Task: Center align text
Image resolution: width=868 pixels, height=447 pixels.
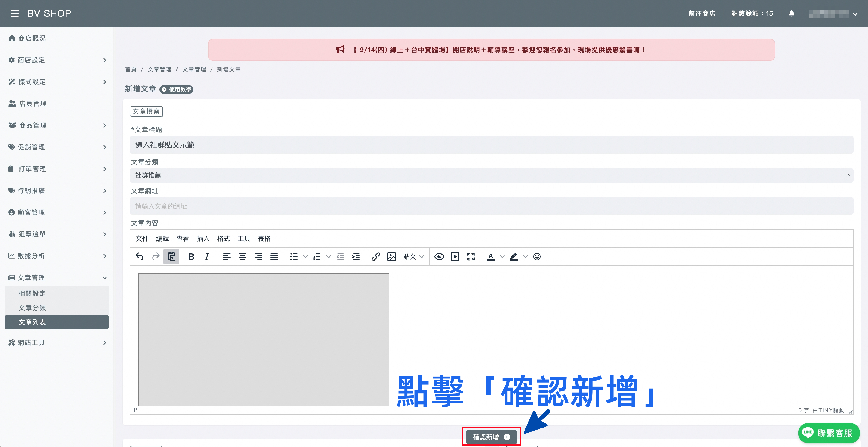Action: pos(242,257)
